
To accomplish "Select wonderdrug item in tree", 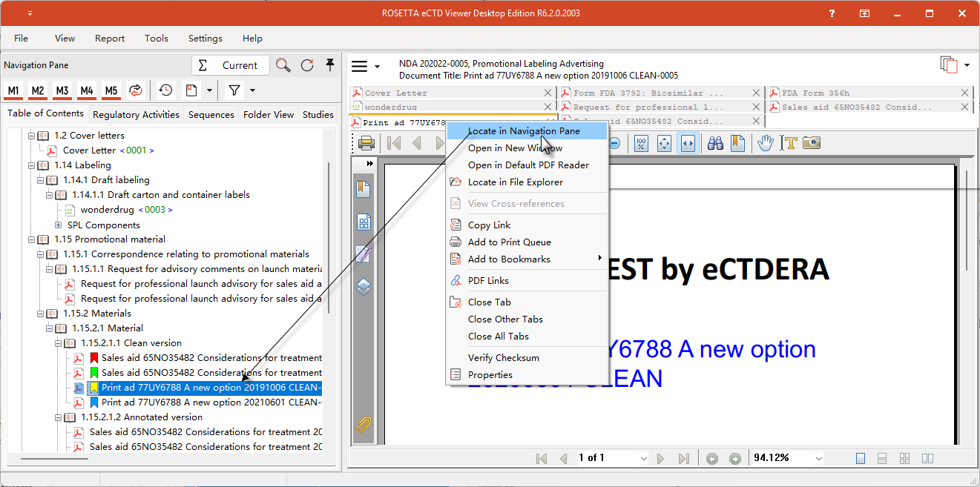I will (107, 210).
